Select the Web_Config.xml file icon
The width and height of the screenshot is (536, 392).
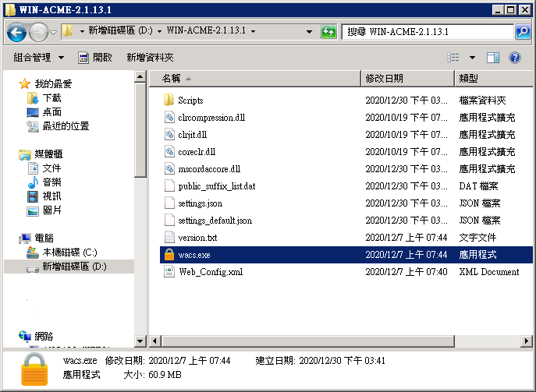click(x=169, y=272)
